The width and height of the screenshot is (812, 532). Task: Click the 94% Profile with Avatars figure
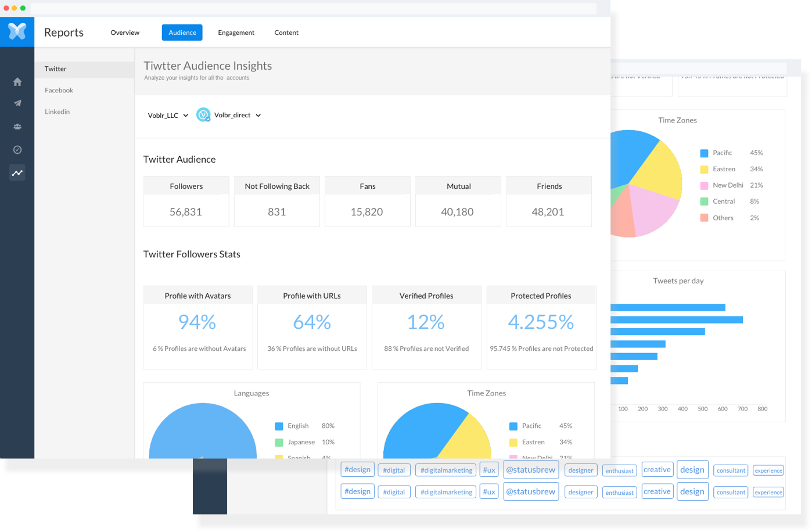(x=197, y=322)
